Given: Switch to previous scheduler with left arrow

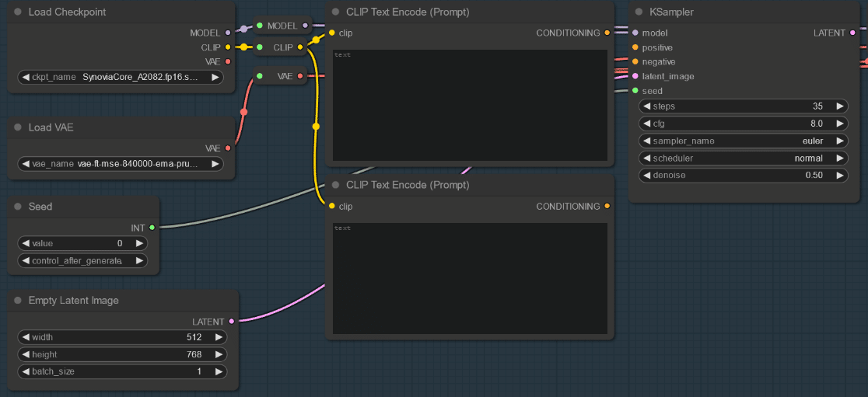Looking at the screenshot, I should pos(646,158).
